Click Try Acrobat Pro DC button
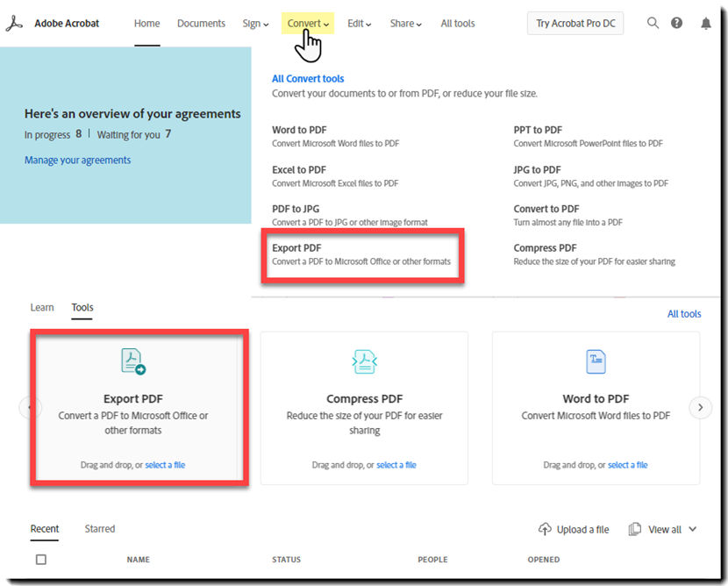 click(x=575, y=23)
